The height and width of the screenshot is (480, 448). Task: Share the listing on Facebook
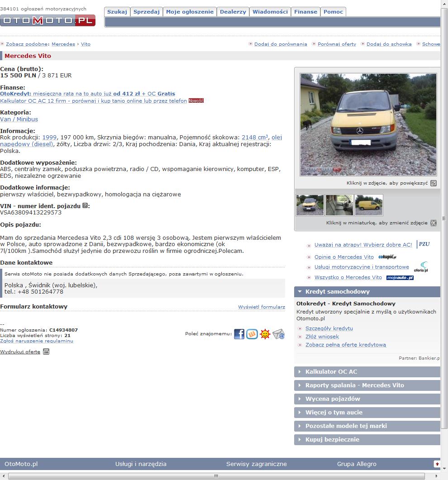click(x=239, y=334)
